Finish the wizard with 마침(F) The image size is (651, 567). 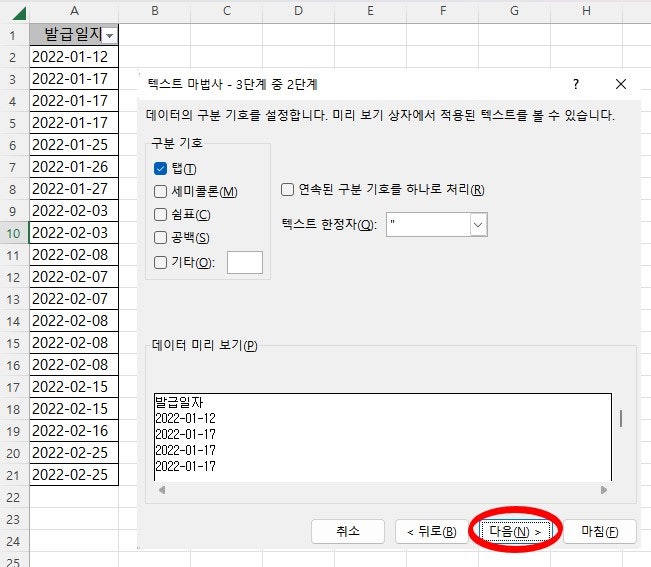(x=600, y=531)
